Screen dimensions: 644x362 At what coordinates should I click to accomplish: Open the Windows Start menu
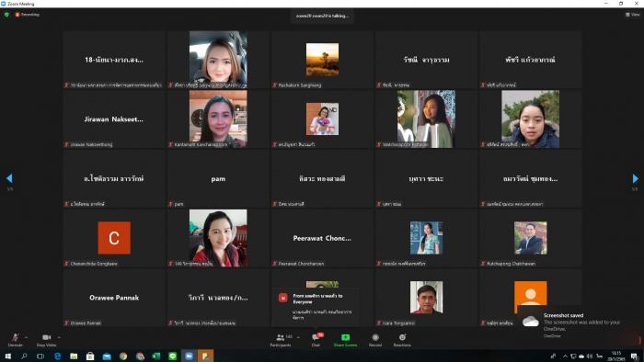point(7,356)
